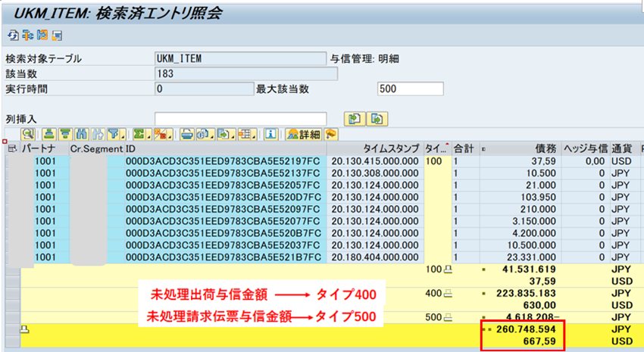Select ID ending 520D7FC
The image size is (644, 352).
(224, 198)
